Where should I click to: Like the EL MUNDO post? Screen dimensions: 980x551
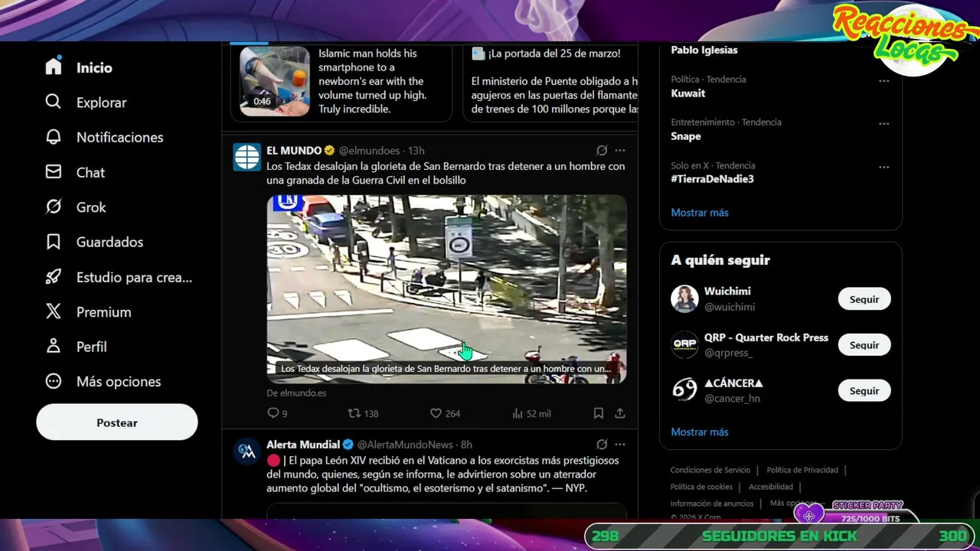click(x=445, y=413)
